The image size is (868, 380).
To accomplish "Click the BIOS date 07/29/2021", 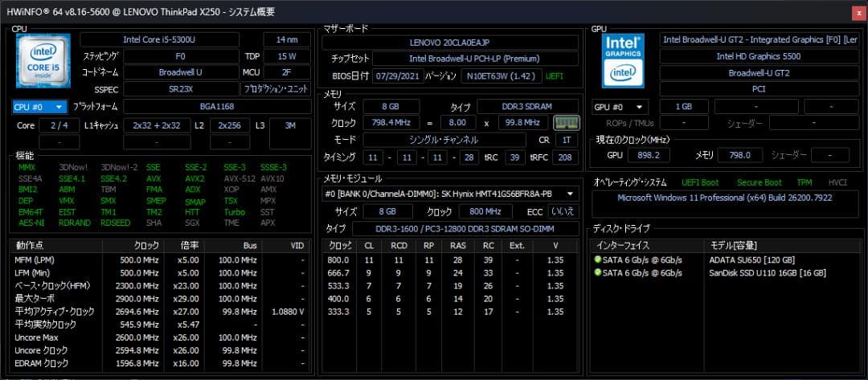I will 398,76.
